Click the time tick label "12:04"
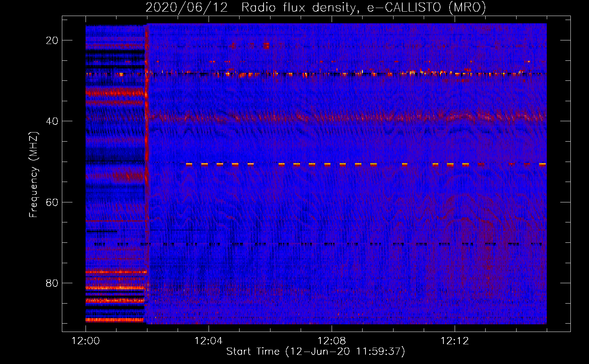The image size is (589, 364). coord(209,341)
